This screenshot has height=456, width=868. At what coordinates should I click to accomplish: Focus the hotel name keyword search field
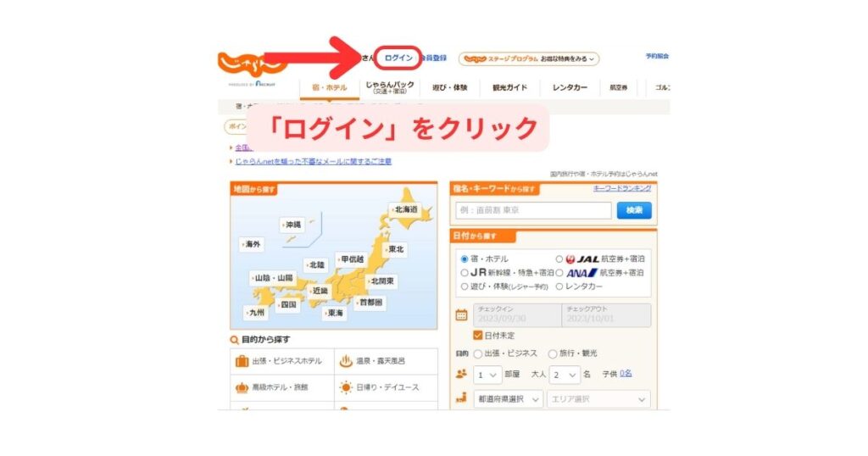(x=534, y=210)
